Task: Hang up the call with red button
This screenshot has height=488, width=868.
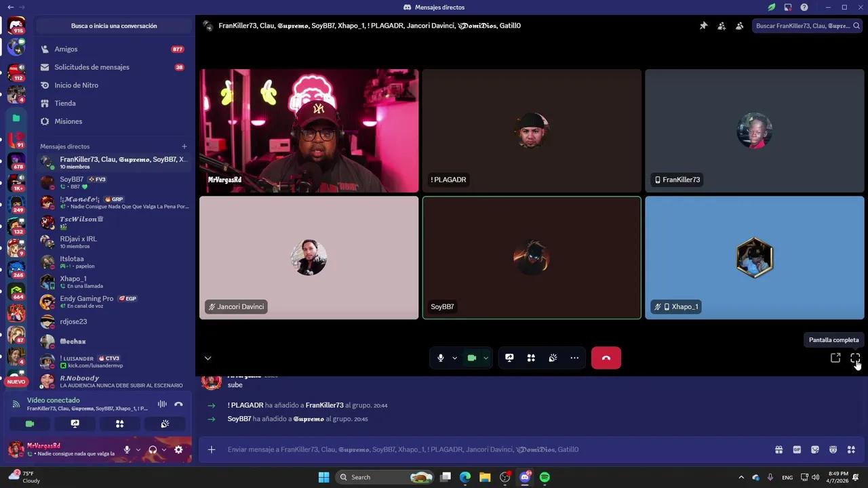Action: coord(606,357)
